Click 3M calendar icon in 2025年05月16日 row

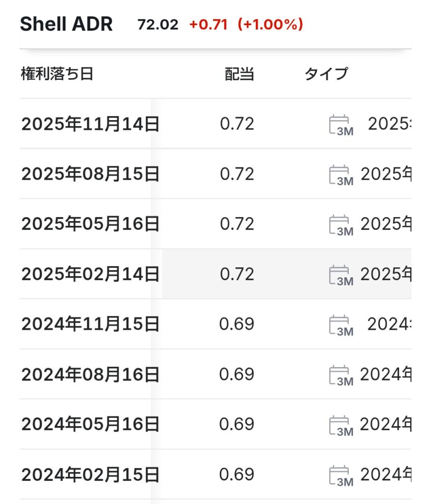pos(340,224)
